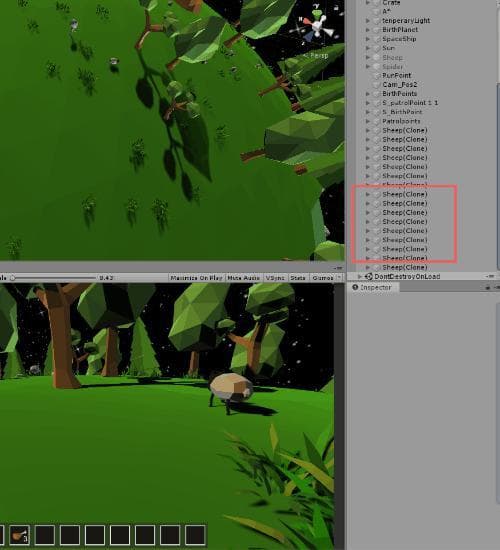
Task: Expand the Crate object
Action: [x=368, y=3]
